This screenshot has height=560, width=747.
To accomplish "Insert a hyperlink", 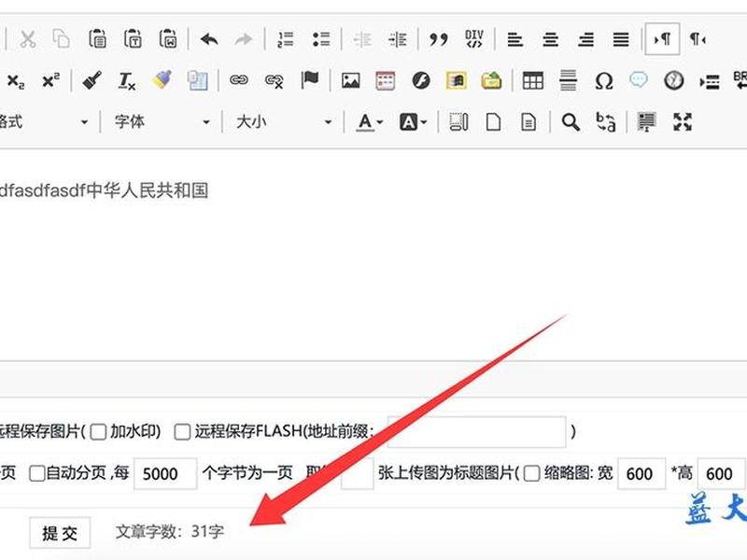I will (239, 80).
